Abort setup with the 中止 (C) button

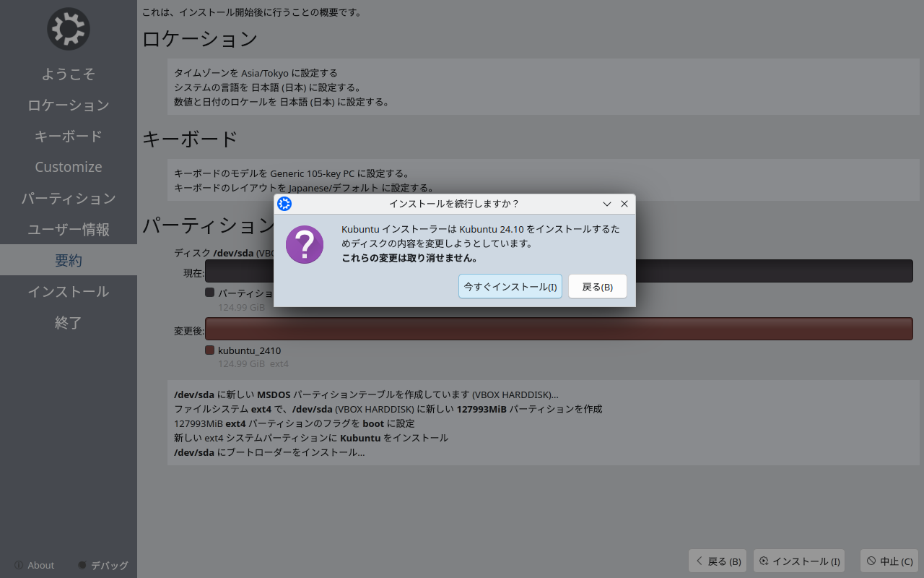(890, 561)
